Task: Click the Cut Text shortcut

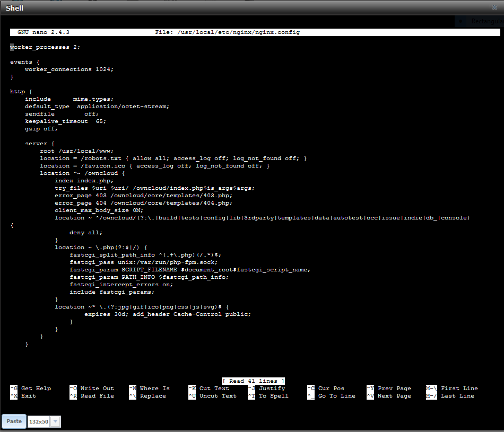Action: (214, 389)
